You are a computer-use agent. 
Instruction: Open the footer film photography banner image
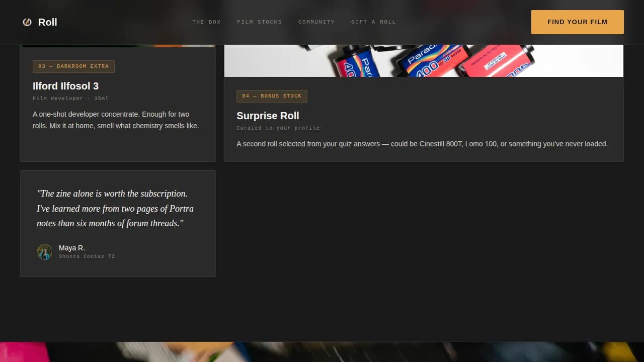coord(322,352)
